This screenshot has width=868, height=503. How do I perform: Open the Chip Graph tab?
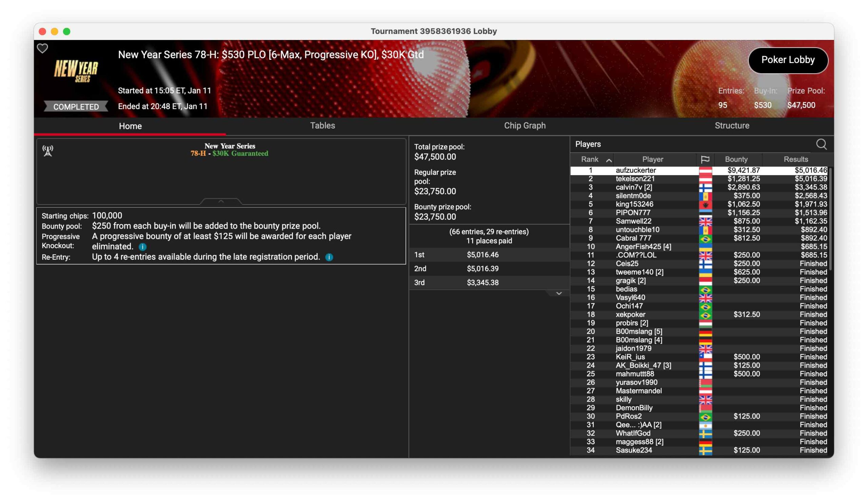[x=525, y=125]
